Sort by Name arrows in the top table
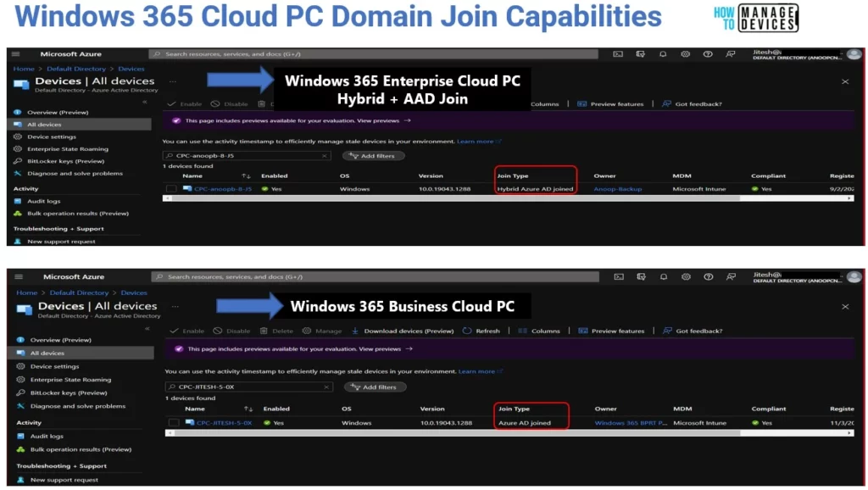The width and height of the screenshot is (868, 490). pyautogui.click(x=246, y=176)
